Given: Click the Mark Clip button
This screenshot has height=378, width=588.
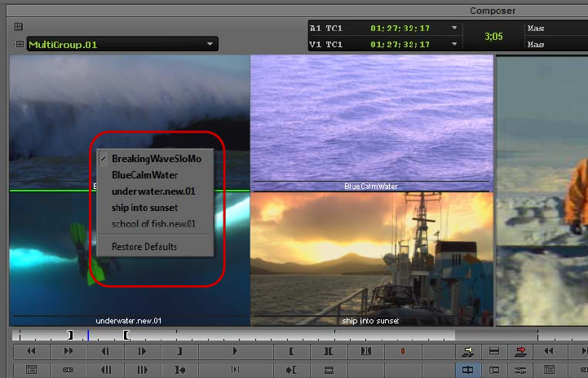Looking at the screenshot, I should [x=329, y=351].
